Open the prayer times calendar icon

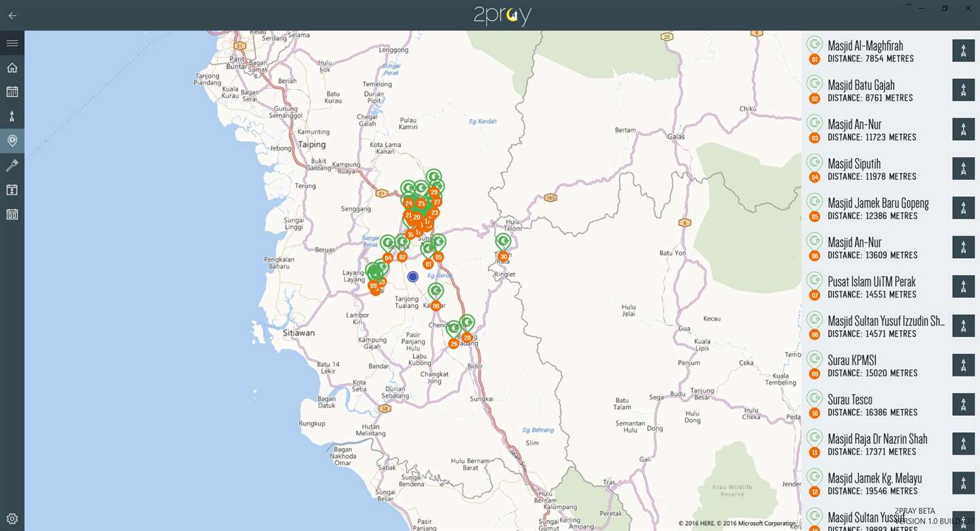tap(12, 92)
